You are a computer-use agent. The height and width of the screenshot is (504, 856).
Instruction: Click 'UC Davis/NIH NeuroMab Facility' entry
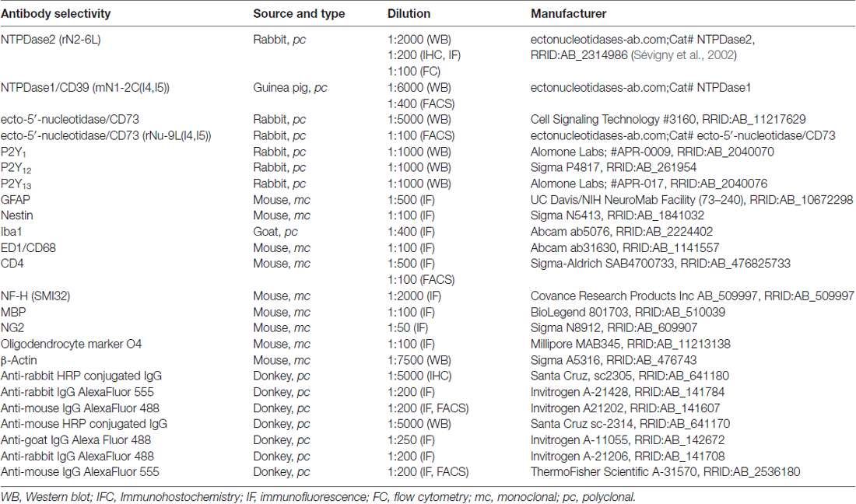(612, 200)
